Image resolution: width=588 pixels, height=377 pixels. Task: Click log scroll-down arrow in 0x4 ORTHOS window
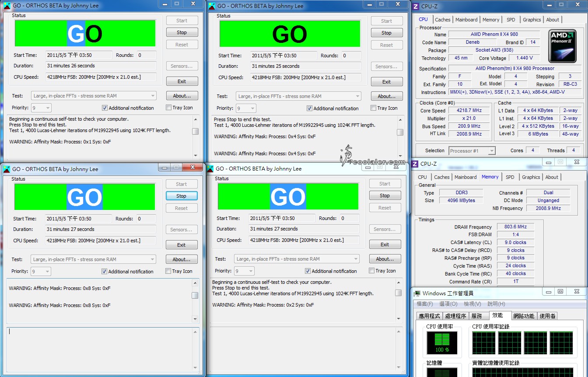click(400, 156)
